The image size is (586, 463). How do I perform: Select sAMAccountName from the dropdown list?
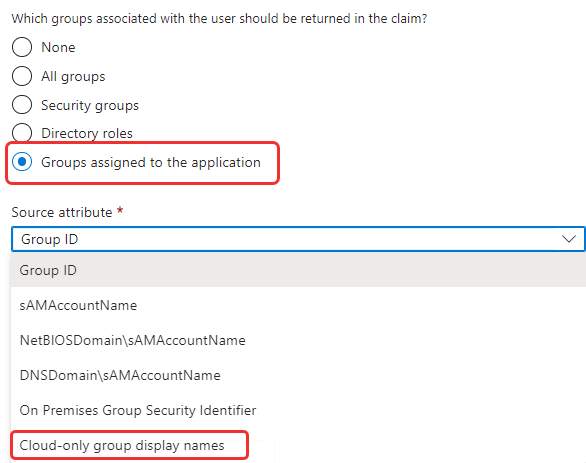[298, 305]
